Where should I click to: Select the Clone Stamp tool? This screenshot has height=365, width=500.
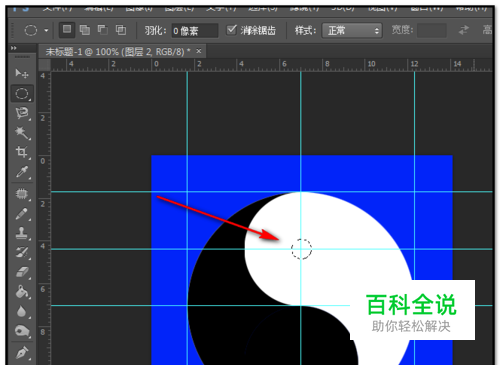point(22,233)
